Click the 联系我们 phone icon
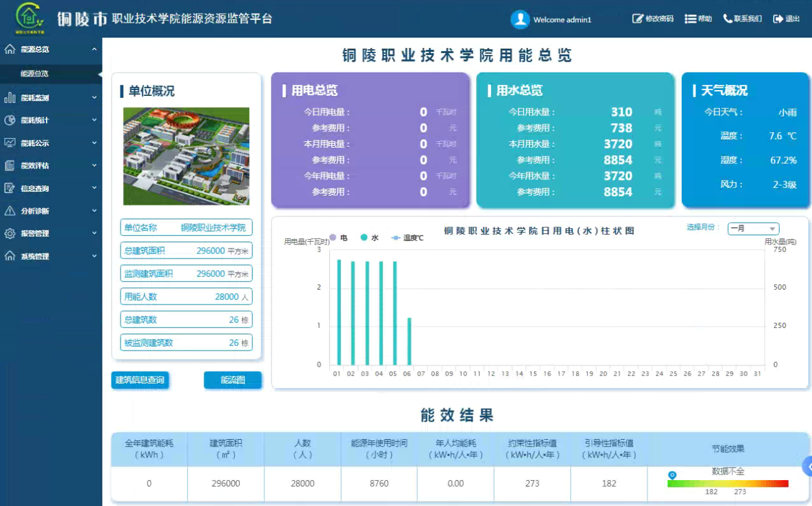Viewport: 812px width, 506px height. pos(728,19)
